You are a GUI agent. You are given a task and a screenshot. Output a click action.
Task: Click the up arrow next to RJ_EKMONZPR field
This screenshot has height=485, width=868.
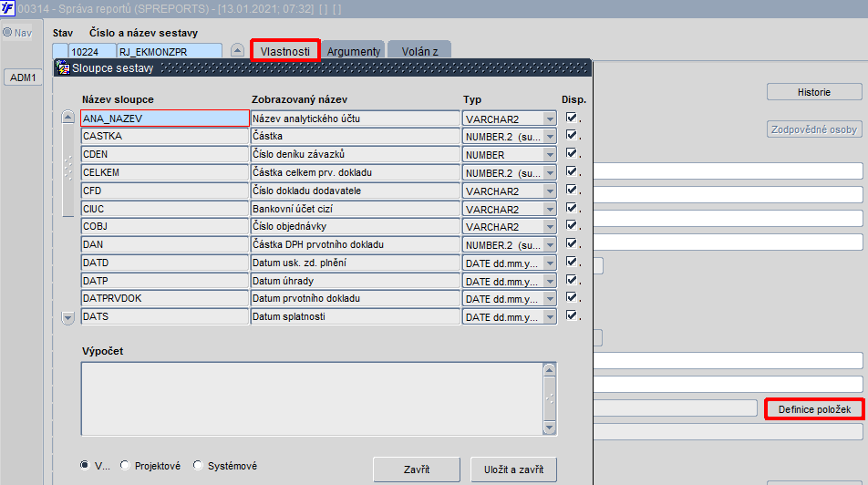point(237,50)
